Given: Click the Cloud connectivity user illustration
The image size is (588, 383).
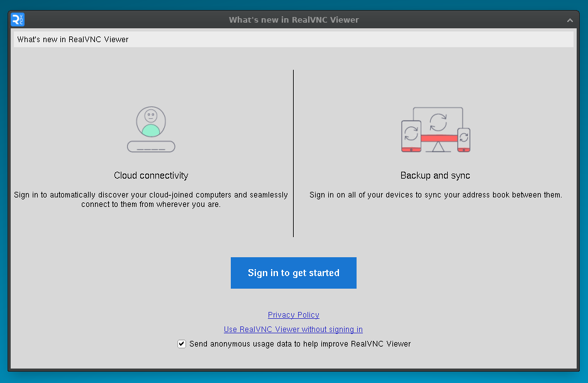Looking at the screenshot, I should [x=151, y=129].
